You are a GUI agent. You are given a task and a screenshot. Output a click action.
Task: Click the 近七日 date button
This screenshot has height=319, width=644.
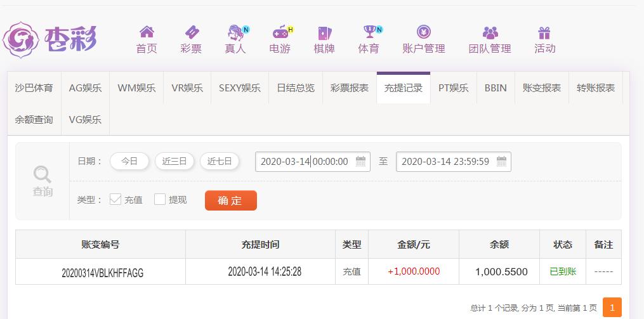pos(220,161)
